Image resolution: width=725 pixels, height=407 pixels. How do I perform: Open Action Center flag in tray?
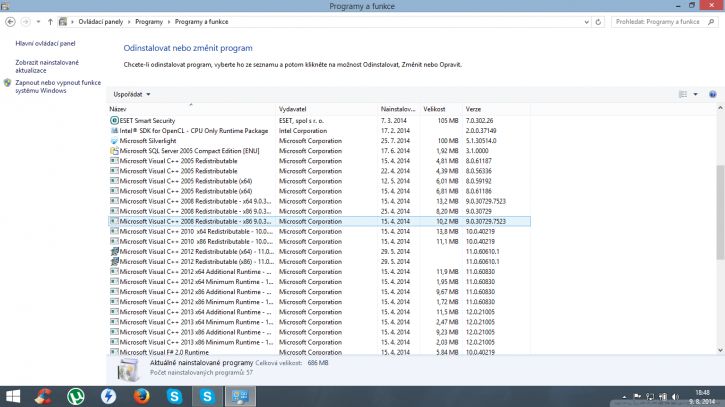637,396
